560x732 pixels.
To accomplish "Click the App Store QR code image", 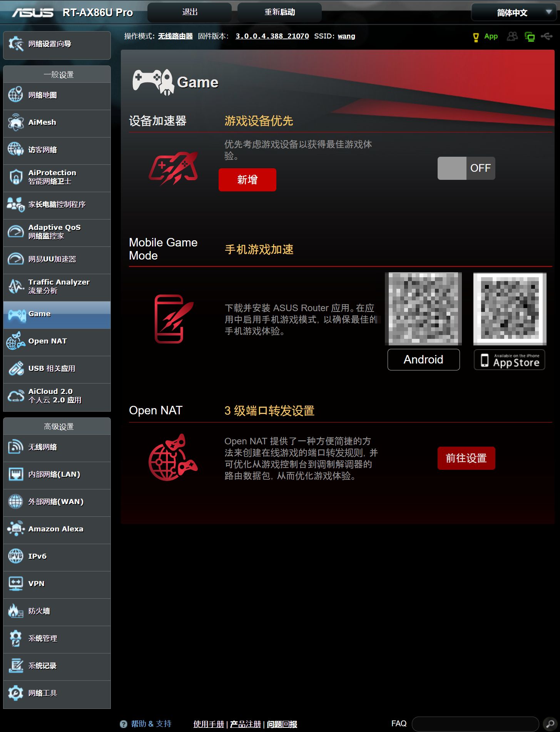I will [x=510, y=309].
